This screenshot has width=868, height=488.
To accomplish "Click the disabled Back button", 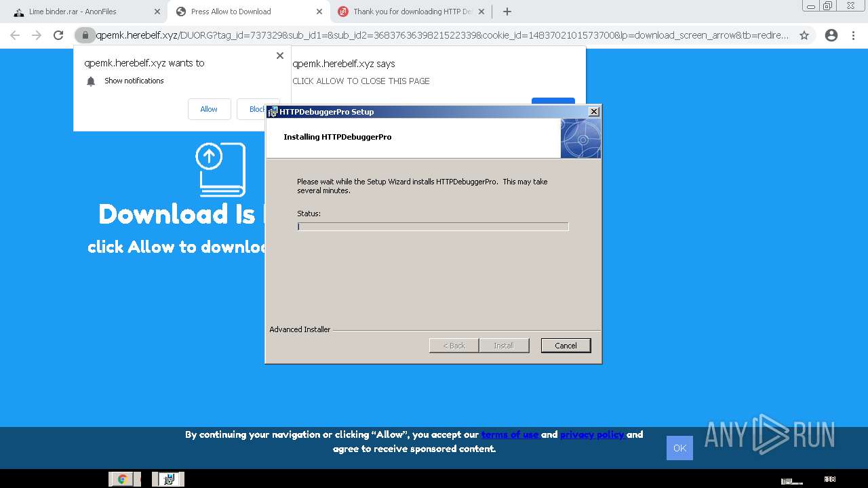I will pyautogui.click(x=454, y=346).
